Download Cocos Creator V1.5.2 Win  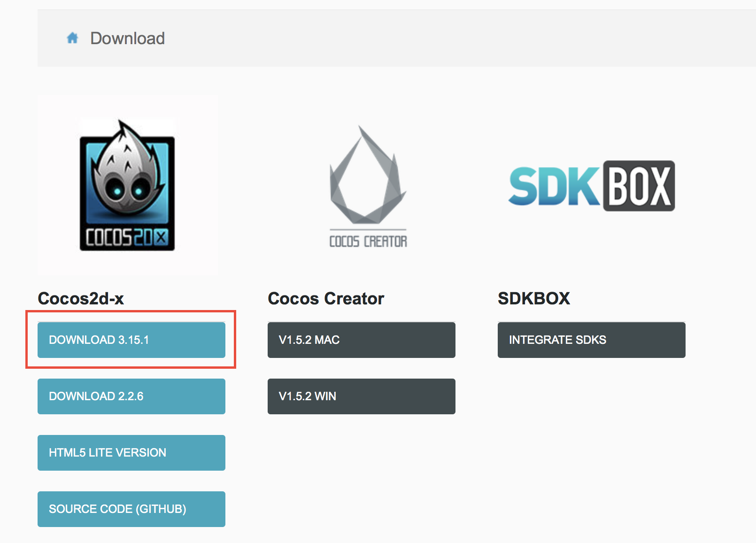point(362,396)
